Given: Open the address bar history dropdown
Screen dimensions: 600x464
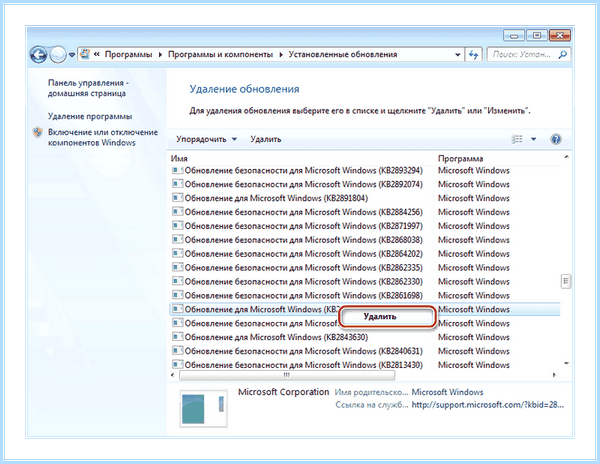Looking at the screenshot, I should (x=458, y=55).
